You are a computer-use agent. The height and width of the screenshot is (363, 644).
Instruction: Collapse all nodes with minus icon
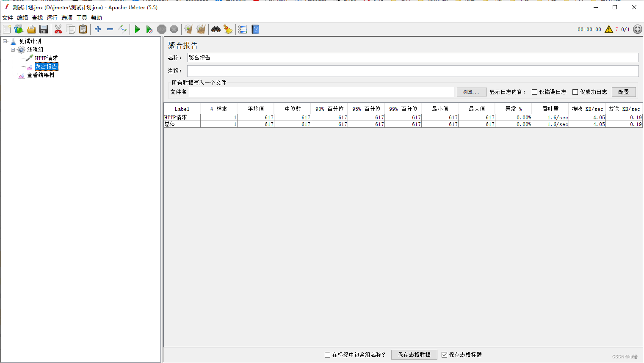[x=110, y=29]
